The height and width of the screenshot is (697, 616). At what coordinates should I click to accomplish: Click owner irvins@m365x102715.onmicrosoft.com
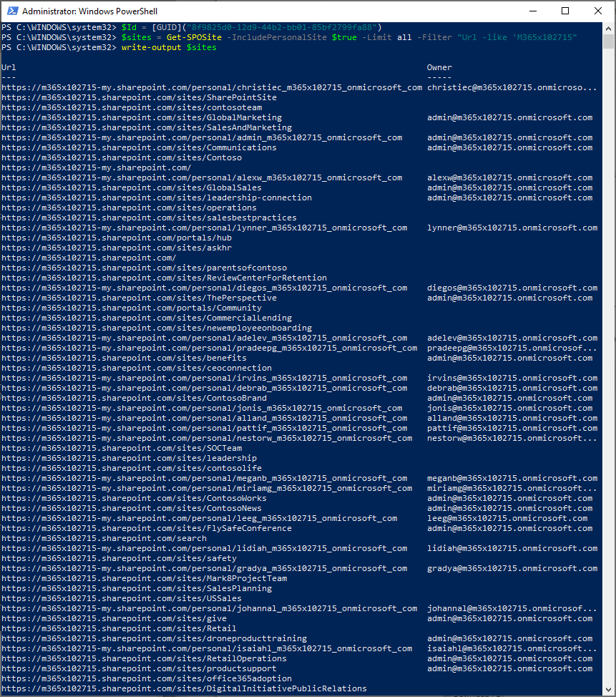pyautogui.click(x=512, y=379)
